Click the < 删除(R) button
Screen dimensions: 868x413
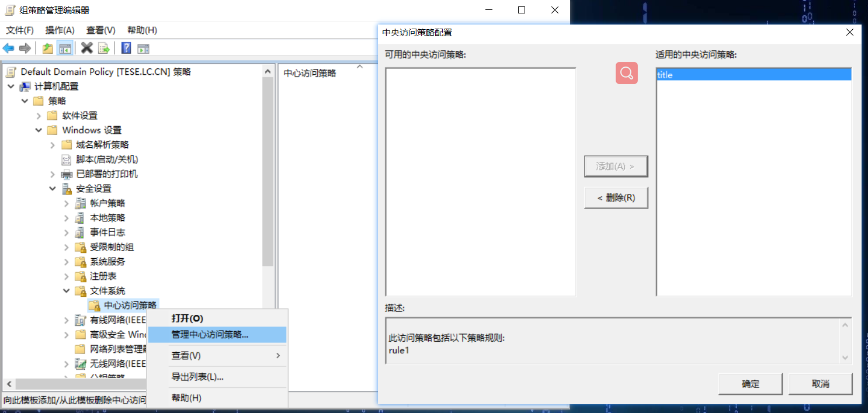616,198
